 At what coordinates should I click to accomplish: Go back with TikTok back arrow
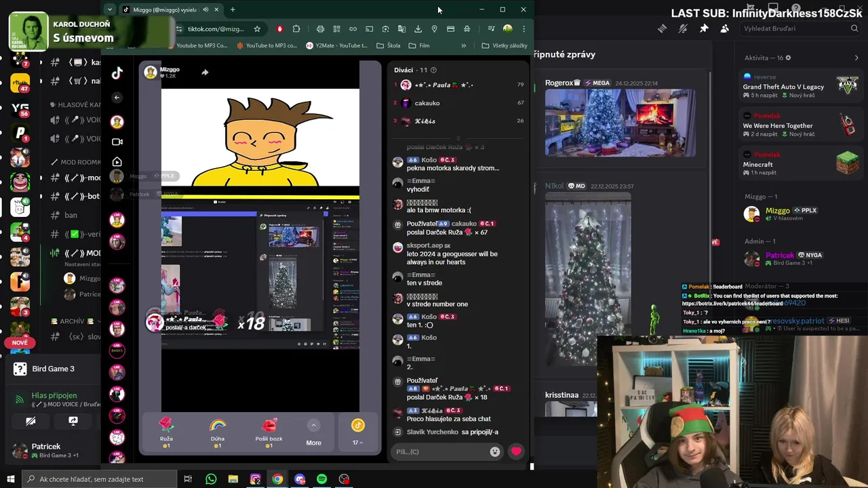117,98
